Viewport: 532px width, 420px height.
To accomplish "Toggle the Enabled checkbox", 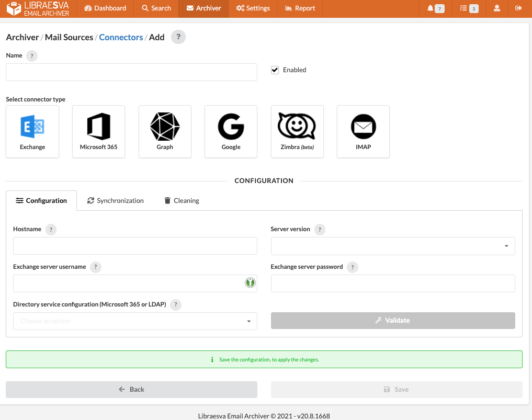I will pyautogui.click(x=275, y=70).
